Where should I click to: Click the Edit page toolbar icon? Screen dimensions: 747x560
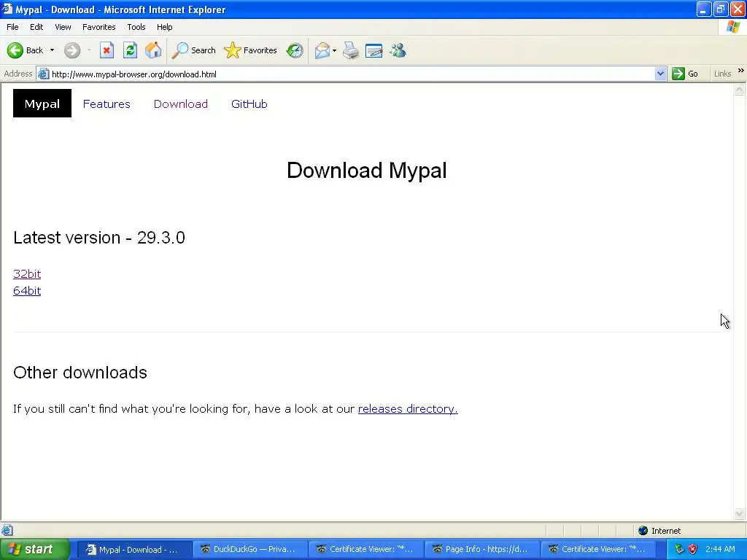(374, 50)
